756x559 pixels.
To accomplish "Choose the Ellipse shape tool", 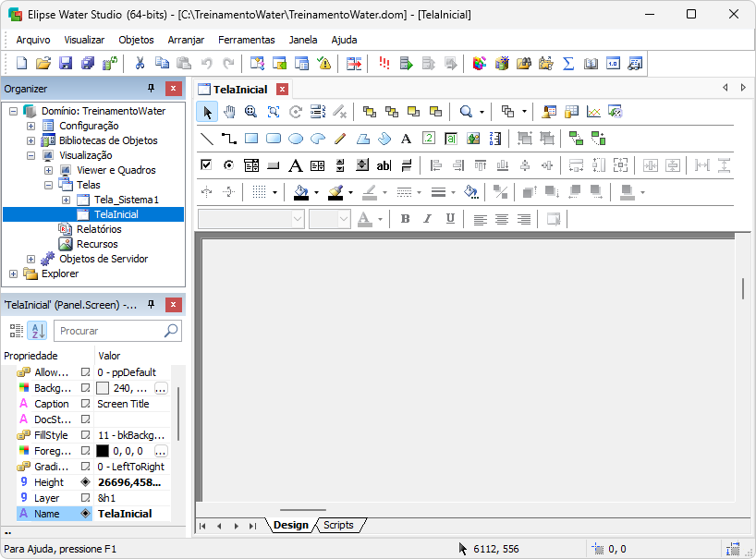I will tap(296, 139).
